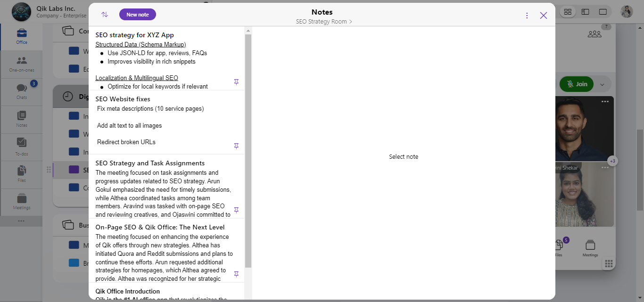644x302 pixels.
Task: Toggle pin on SEO Website fixes note
Action: coord(237,146)
